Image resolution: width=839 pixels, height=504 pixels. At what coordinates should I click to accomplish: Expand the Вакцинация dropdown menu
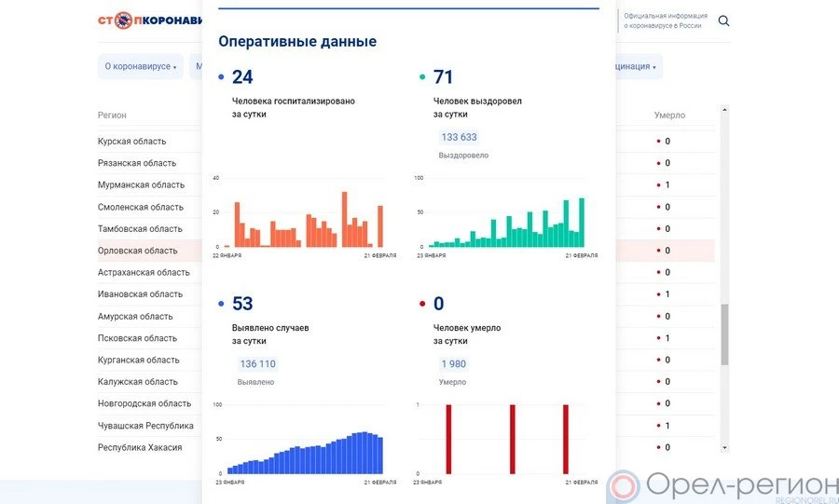(x=636, y=67)
